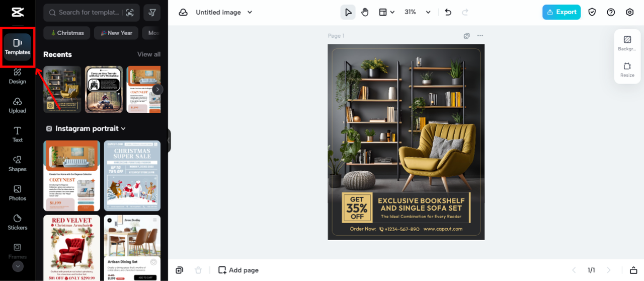This screenshot has height=281, width=644.
Task: Click the Recents heading
Action: pos(57,54)
